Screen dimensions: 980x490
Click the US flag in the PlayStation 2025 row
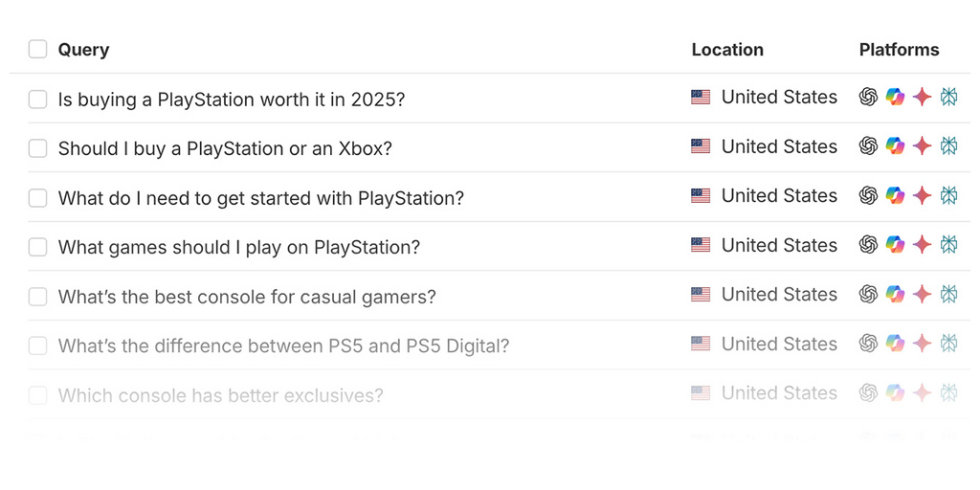pos(701,98)
